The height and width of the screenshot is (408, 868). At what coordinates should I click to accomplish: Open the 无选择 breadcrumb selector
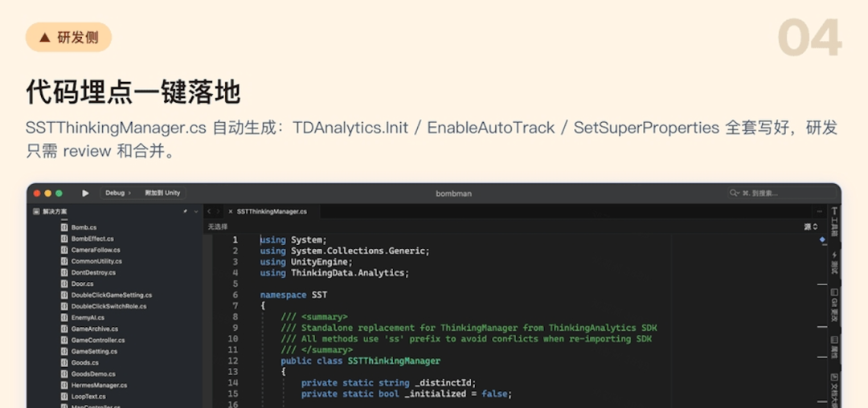(x=218, y=226)
